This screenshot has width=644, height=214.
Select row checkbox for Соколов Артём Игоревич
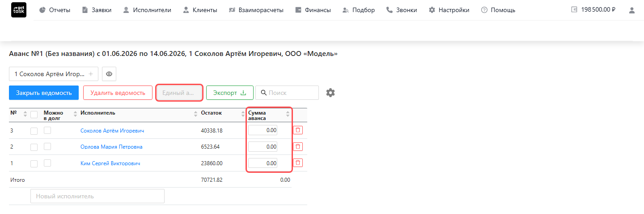pyautogui.click(x=34, y=131)
